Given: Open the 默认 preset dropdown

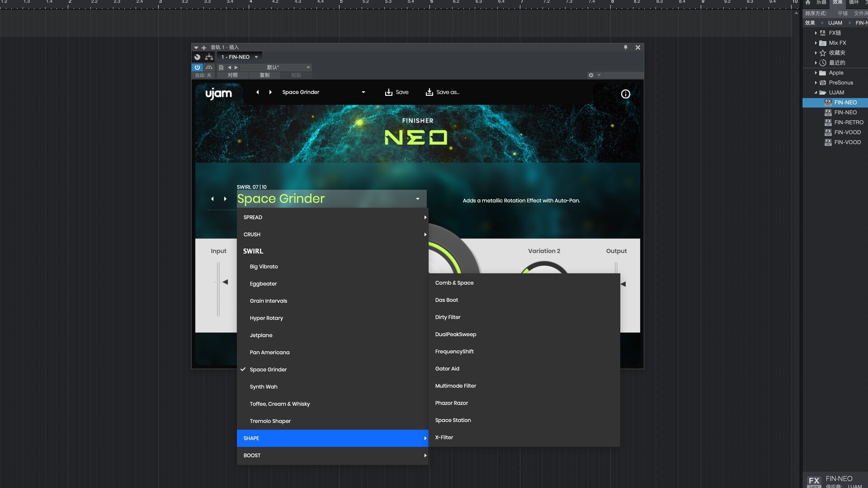Looking at the screenshot, I should [276, 67].
